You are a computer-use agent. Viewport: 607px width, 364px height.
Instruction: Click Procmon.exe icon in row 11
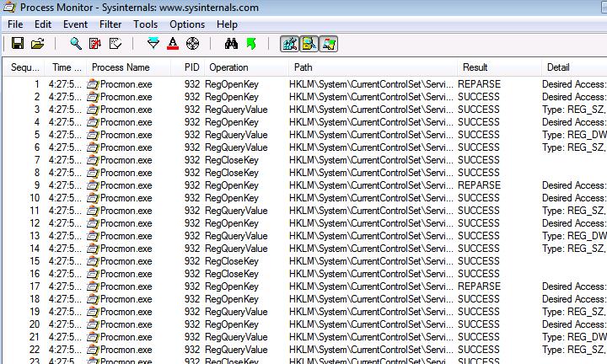click(93, 211)
